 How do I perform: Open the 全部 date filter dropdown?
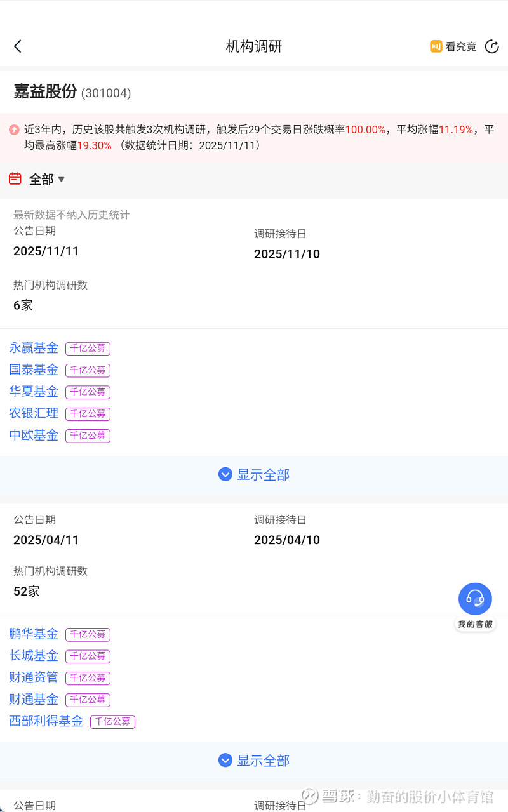(x=47, y=180)
